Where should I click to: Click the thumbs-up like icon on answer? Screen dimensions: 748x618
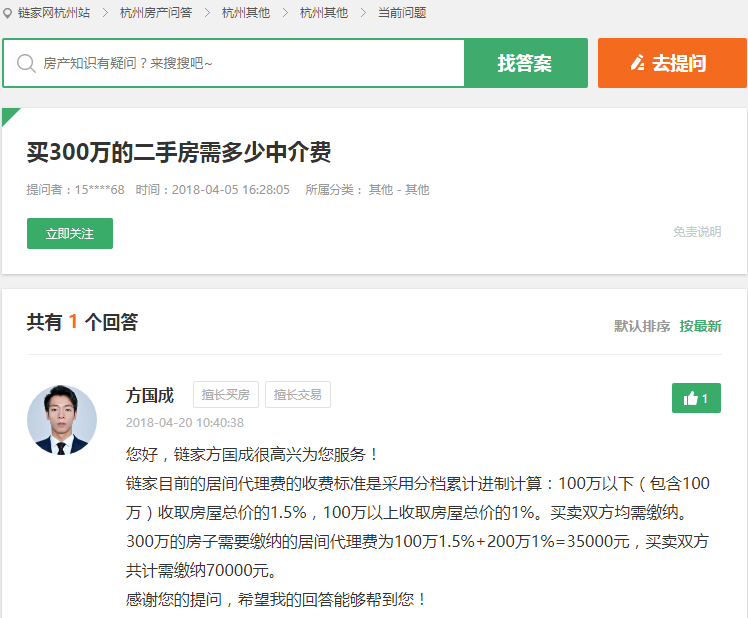(x=691, y=398)
